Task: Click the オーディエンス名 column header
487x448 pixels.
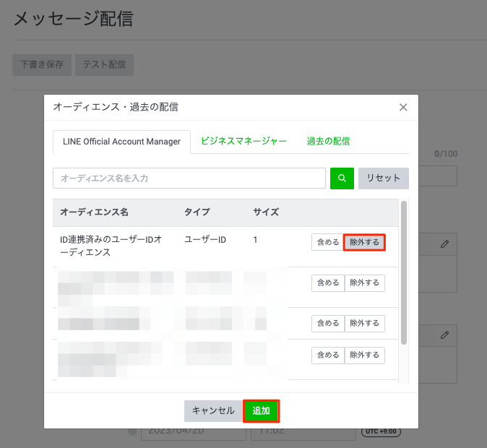Action: (x=94, y=212)
